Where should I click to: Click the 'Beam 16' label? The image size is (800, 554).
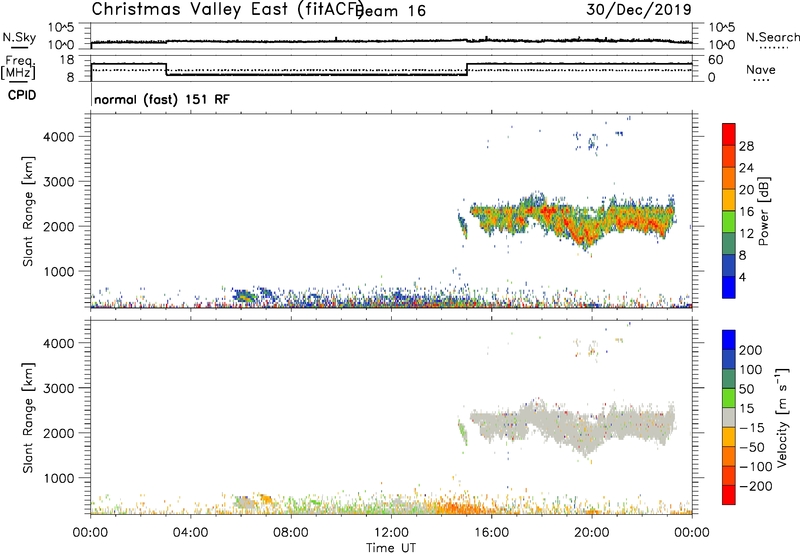[392, 11]
